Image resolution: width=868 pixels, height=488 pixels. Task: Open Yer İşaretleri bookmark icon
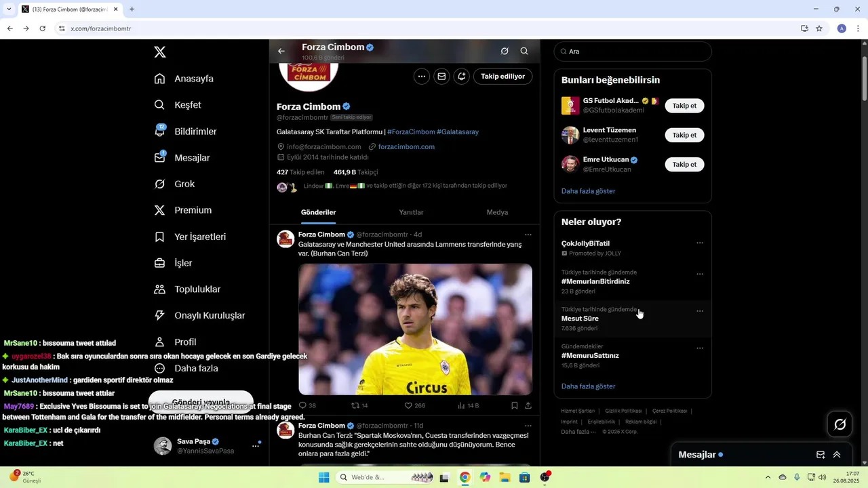tap(159, 237)
